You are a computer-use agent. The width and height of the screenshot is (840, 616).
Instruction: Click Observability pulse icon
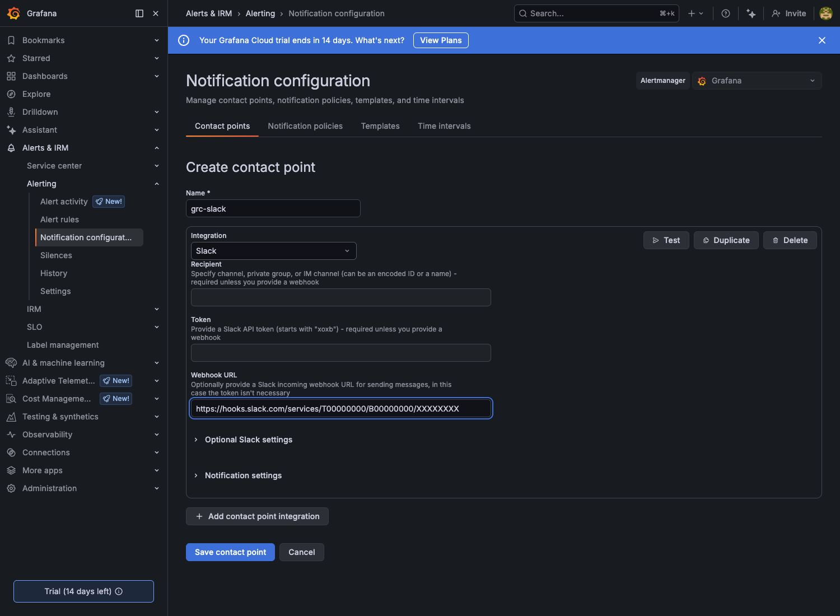[x=11, y=435]
